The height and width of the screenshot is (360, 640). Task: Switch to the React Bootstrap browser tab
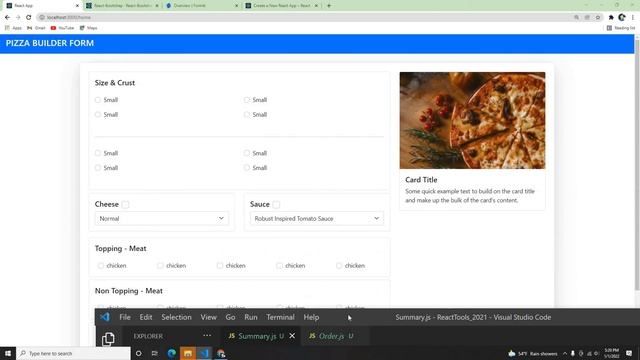pyautogui.click(x=122, y=6)
